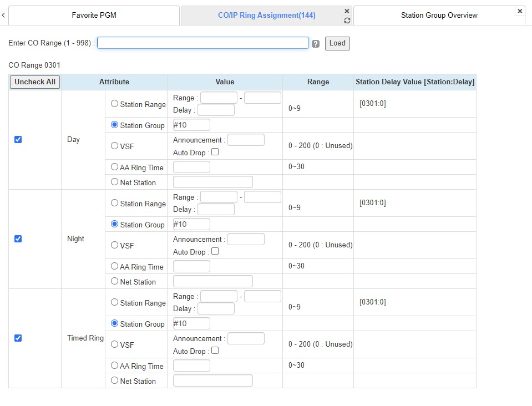Focus the Enter CO Range input field
The width and height of the screenshot is (532, 406).
click(x=203, y=43)
